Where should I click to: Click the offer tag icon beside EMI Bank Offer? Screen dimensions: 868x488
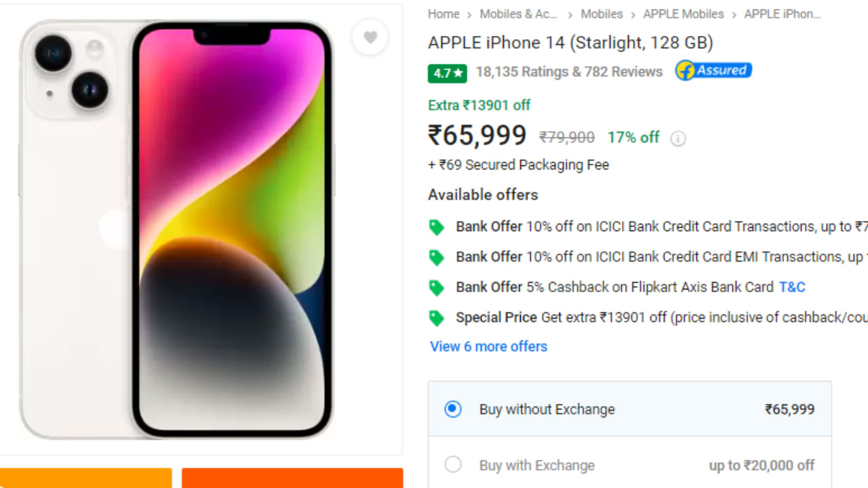pos(437,257)
